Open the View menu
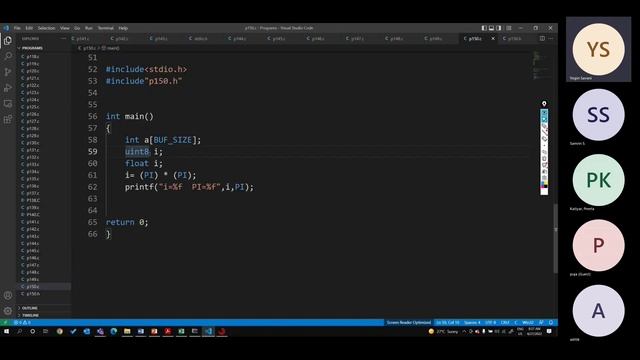The width and height of the screenshot is (640, 360). click(64, 28)
